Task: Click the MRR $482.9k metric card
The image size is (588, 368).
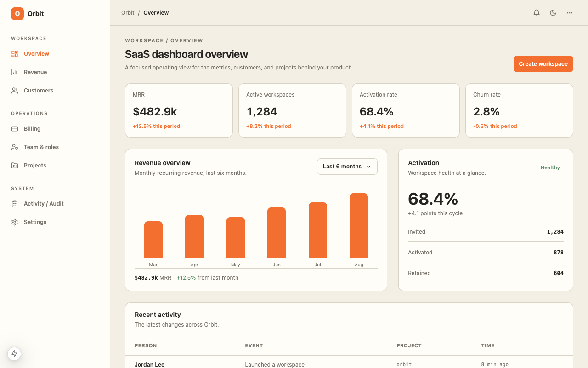Action: (179, 110)
